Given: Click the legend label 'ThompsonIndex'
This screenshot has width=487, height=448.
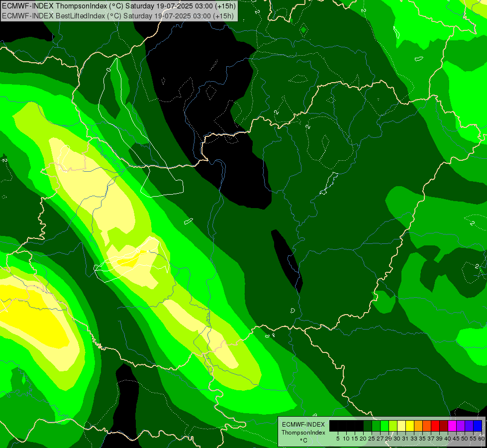Looking at the screenshot, I should [303, 433].
